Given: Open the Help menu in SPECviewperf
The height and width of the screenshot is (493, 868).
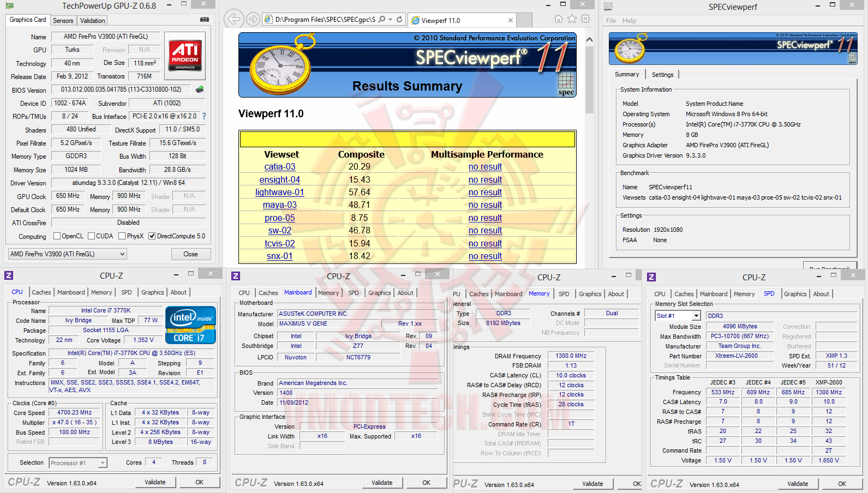Looking at the screenshot, I should pyautogui.click(x=629, y=21).
